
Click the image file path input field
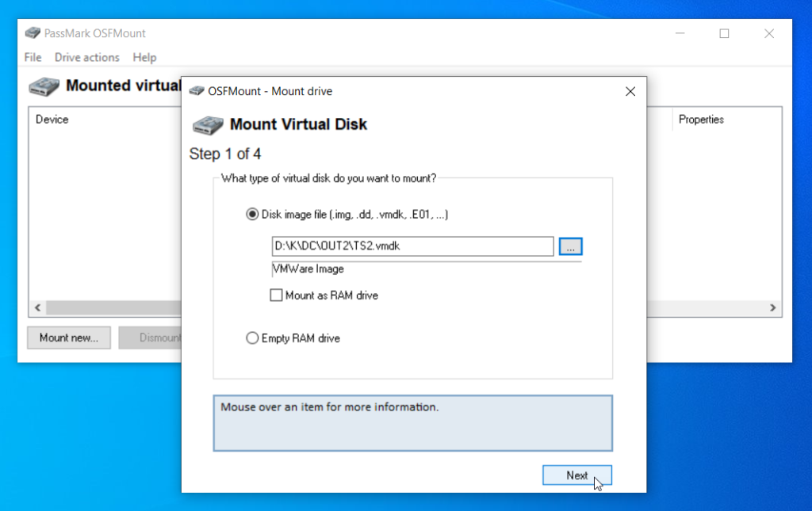[412, 246]
